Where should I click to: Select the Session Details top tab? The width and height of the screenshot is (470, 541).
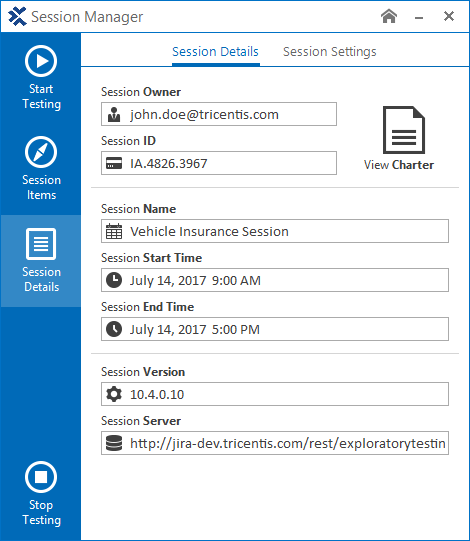[215, 52]
